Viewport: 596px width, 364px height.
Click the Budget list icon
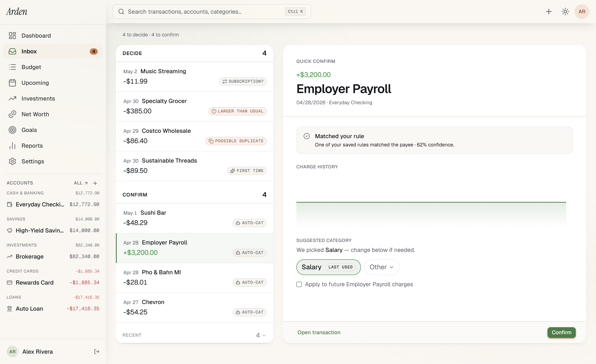12,67
